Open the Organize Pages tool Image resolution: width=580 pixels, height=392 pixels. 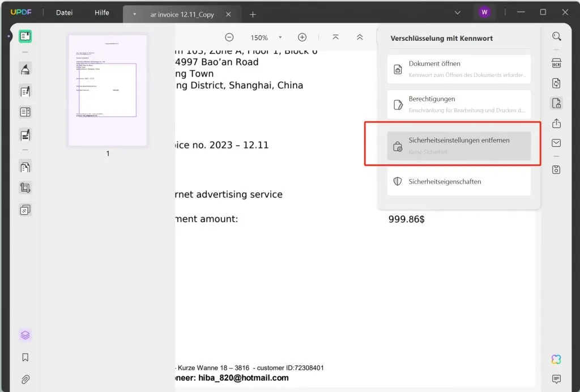click(x=25, y=167)
